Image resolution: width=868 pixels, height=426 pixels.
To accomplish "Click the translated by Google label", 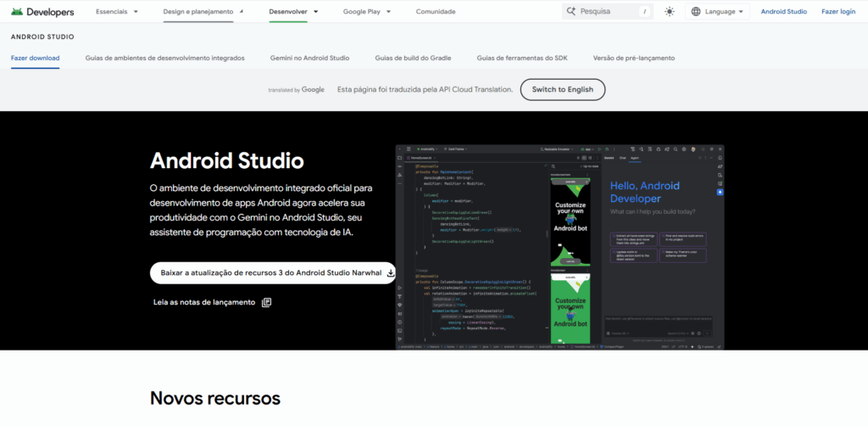I will (296, 90).
